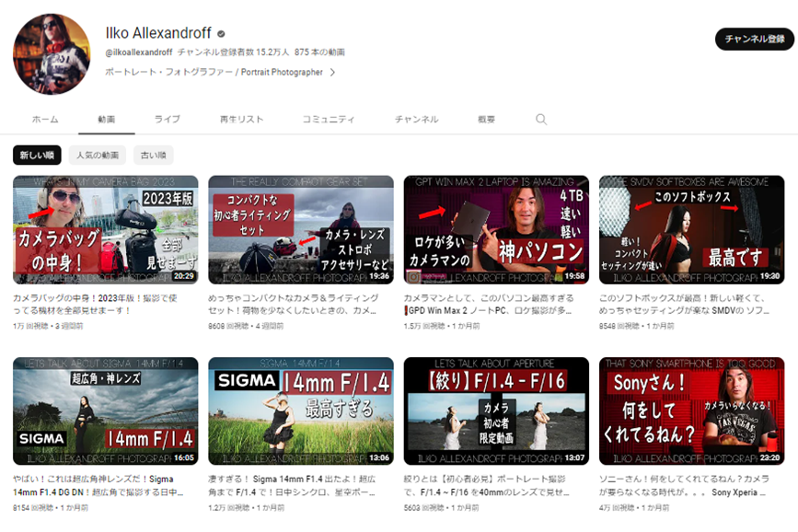Screen dimensions: 798x532
Task: Go to the コミュニティ tab
Action: coord(329,120)
